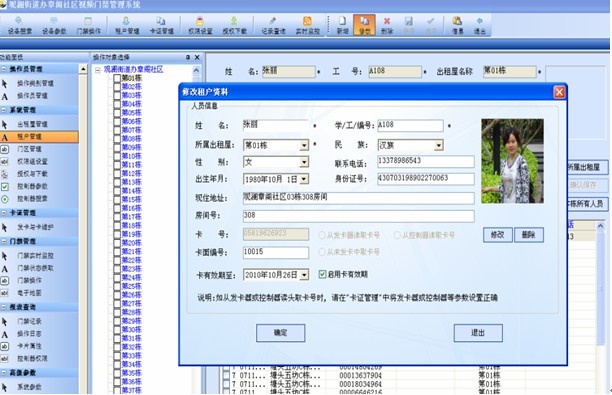Click the 房间号 input field
Image resolution: width=612 pixels, height=395 pixels.
click(358, 216)
